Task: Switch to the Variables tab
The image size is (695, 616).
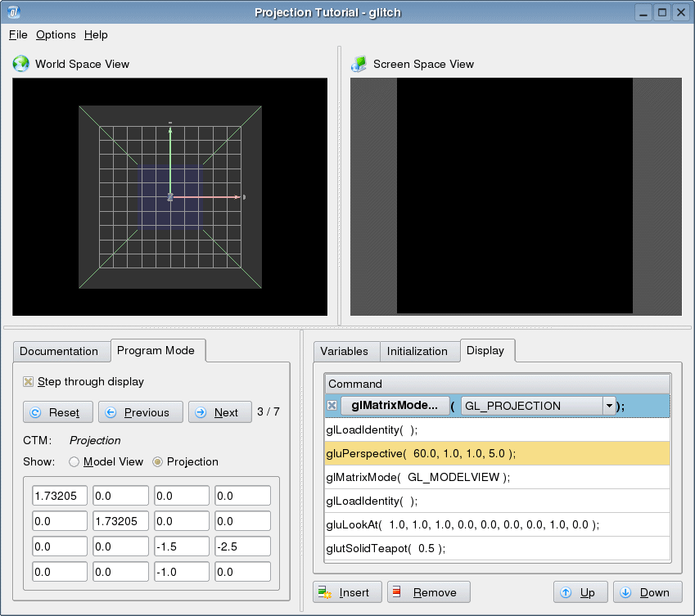Action: [x=344, y=351]
